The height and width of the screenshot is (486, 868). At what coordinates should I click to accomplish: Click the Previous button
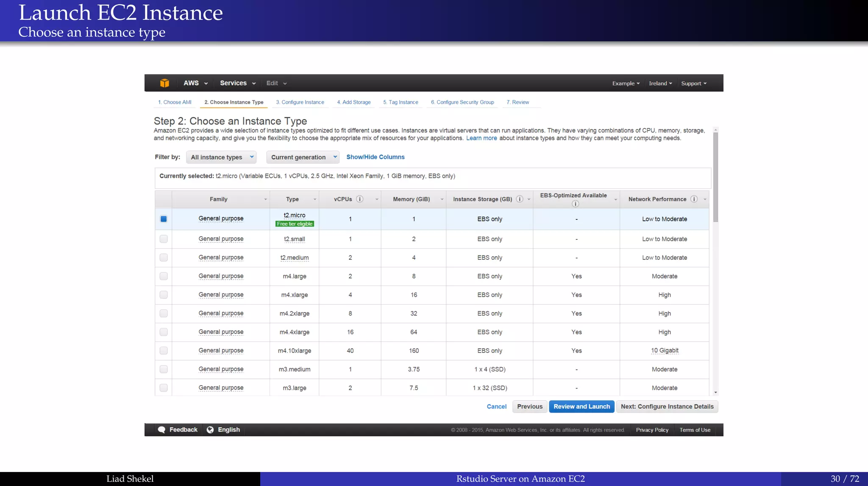tap(530, 407)
